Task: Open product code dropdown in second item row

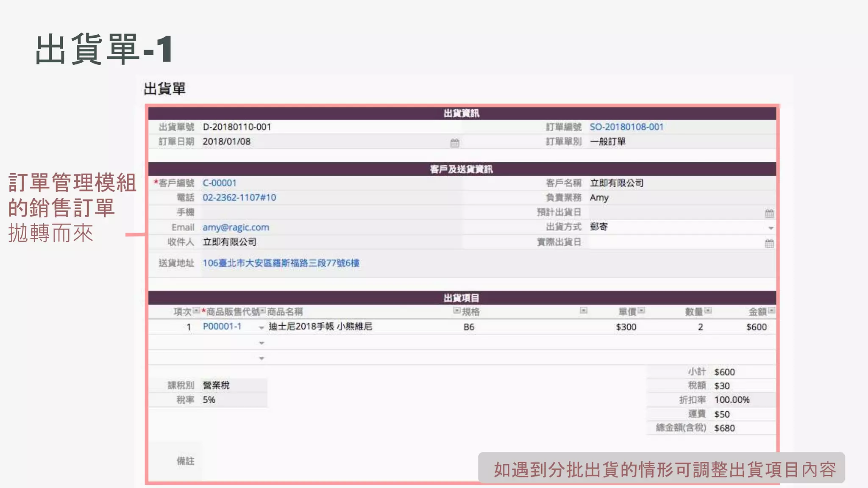Action: point(262,343)
